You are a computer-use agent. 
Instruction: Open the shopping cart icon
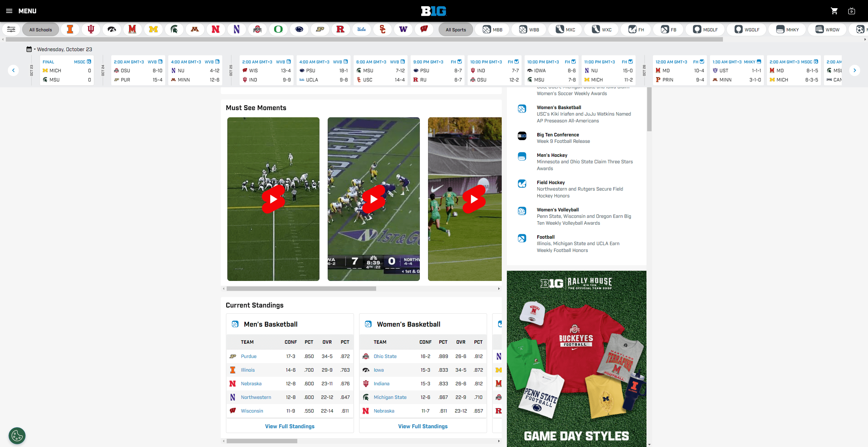click(x=834, y=11)
